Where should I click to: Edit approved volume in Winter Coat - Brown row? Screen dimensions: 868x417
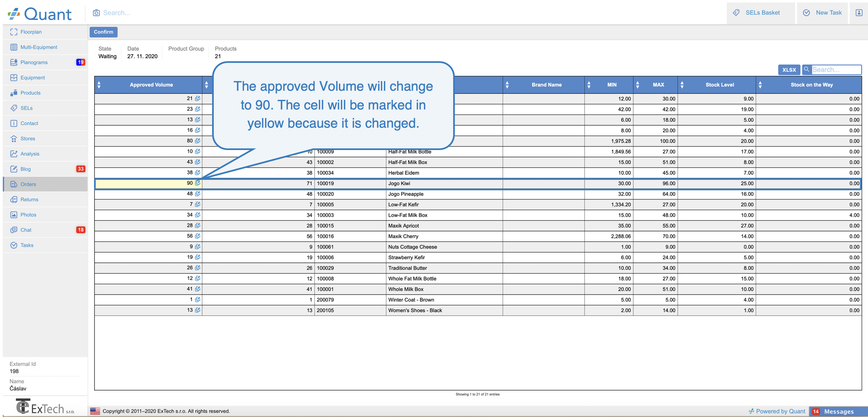(x=198, y=300)
